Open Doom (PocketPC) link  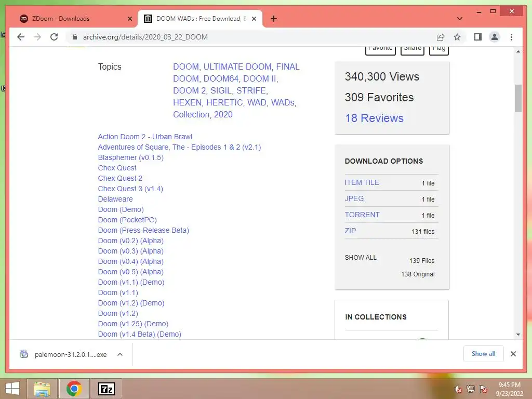127,220
